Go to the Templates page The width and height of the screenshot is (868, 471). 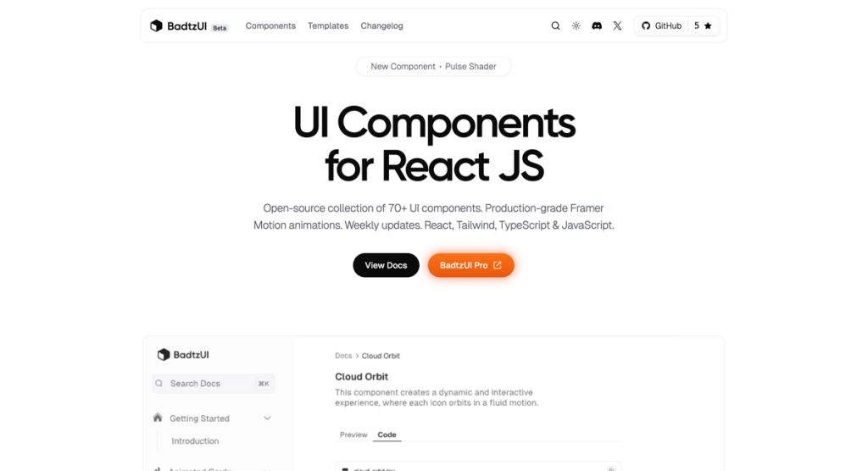328,26
